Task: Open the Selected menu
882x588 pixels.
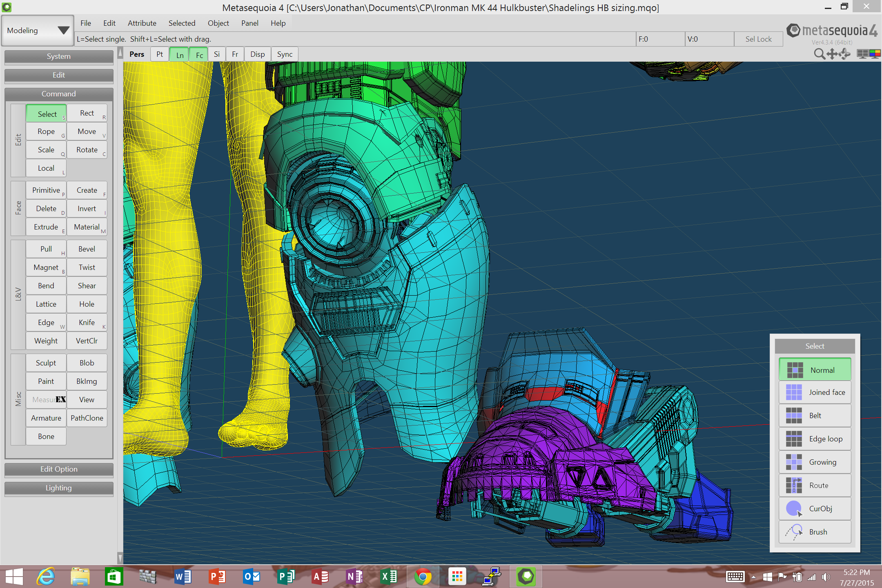Action: (x=182, y=23)
